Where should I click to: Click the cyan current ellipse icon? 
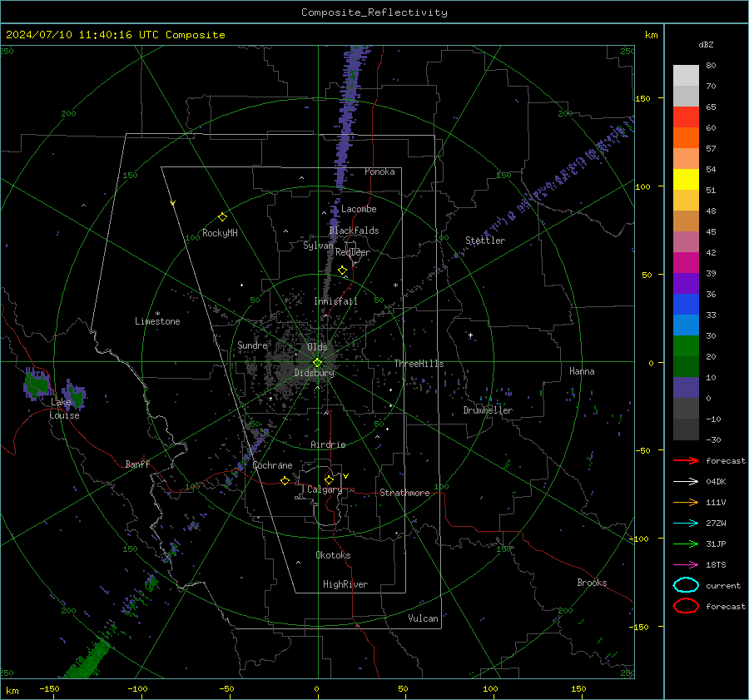(686, 585)
